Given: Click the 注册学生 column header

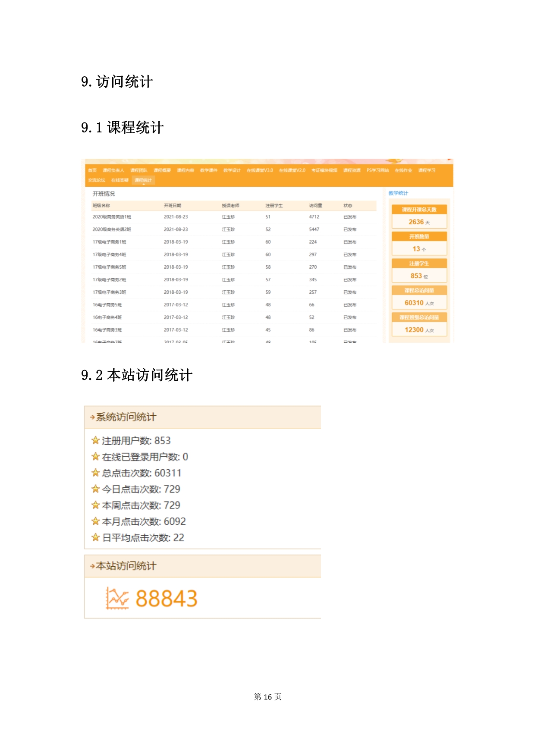Looking at the screenshot, I should coord(274,206).
